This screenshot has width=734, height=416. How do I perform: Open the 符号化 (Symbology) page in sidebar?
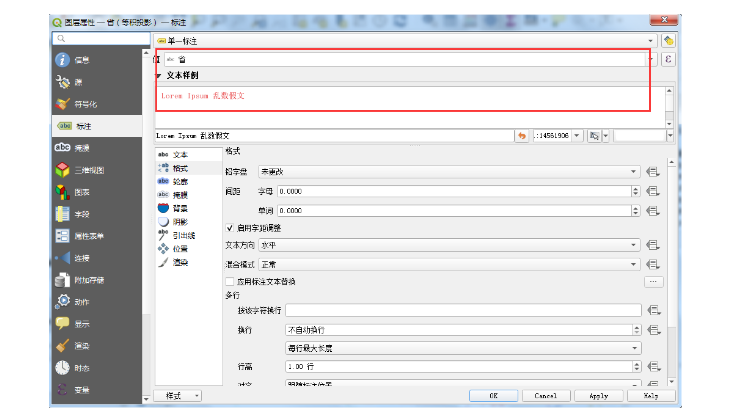pos(97,104)
